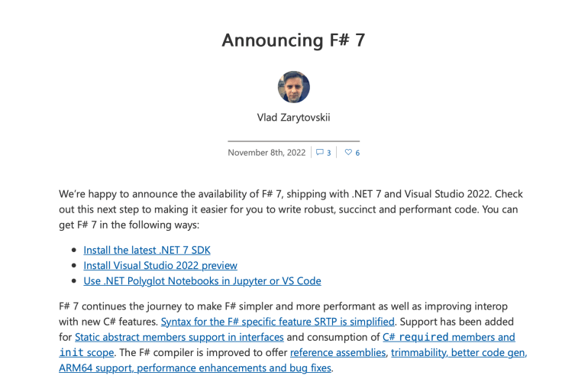
Task: Open Vlad Zarytovskii's avatar photo
Action: (x=294, y=87)
